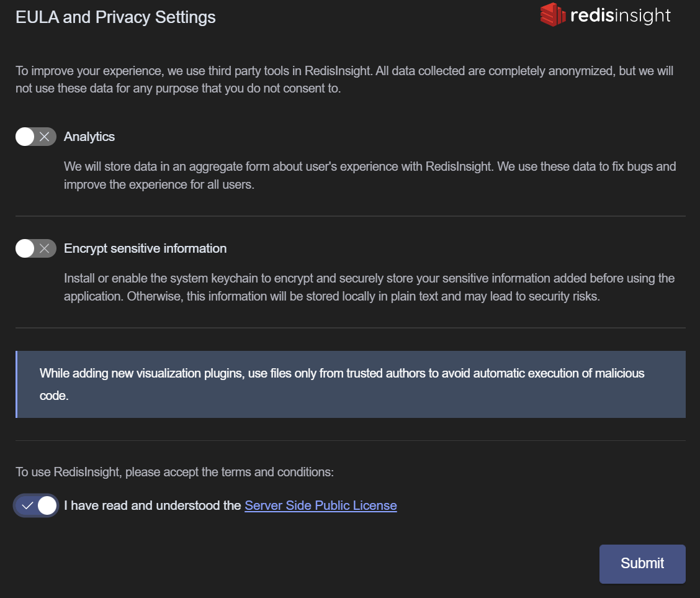Enable Encrypt sensitive information
This screenshot has width=700, height=598.
coord(35,248)
